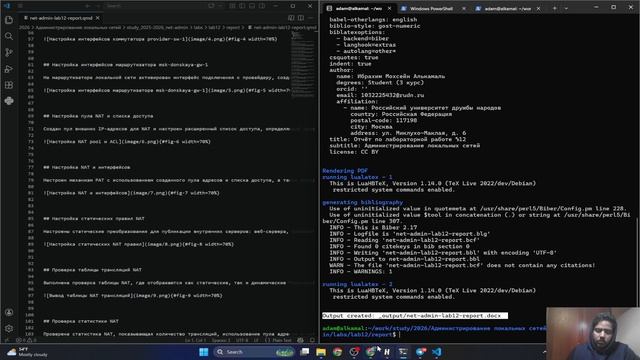Open the Accounts menu in the activity bar

click(x=9, y=312)
